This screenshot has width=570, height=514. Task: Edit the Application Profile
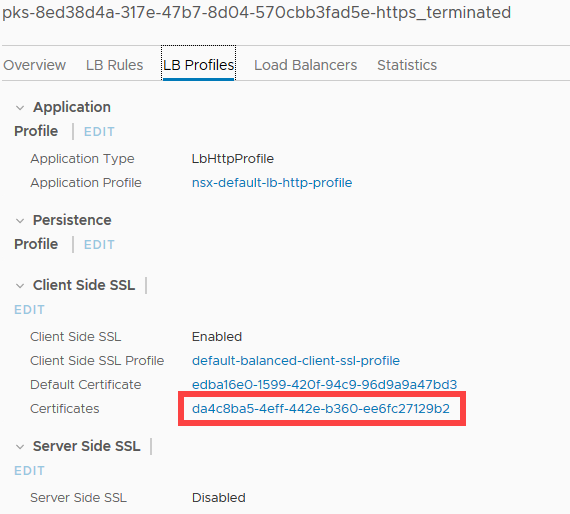pos(99,132)
